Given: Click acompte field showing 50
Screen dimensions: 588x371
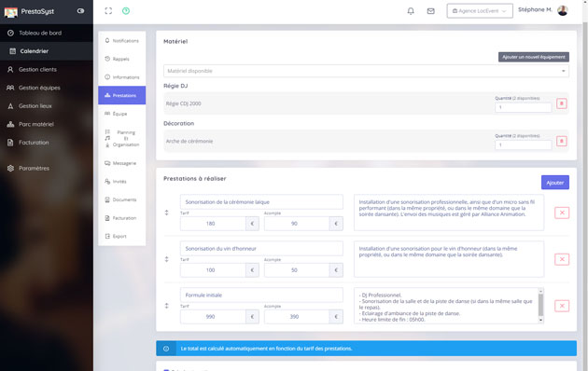Looking at the screenshot, I should click(x=297, y=270).
